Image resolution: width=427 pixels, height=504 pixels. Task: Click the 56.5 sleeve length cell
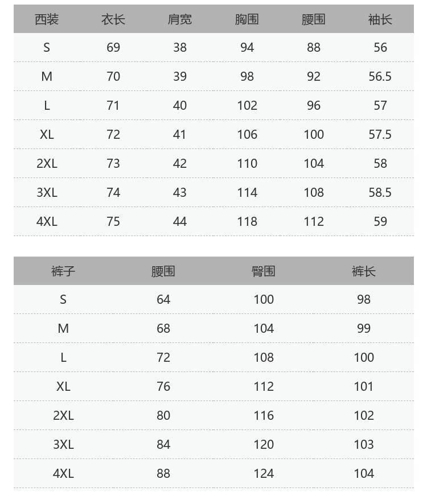tap(380, 77)
